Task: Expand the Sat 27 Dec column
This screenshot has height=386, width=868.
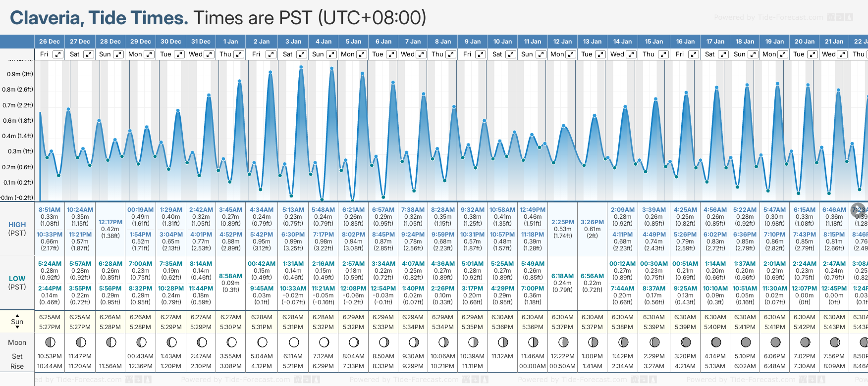Action: pyautogui.click(x=88, y=54)
